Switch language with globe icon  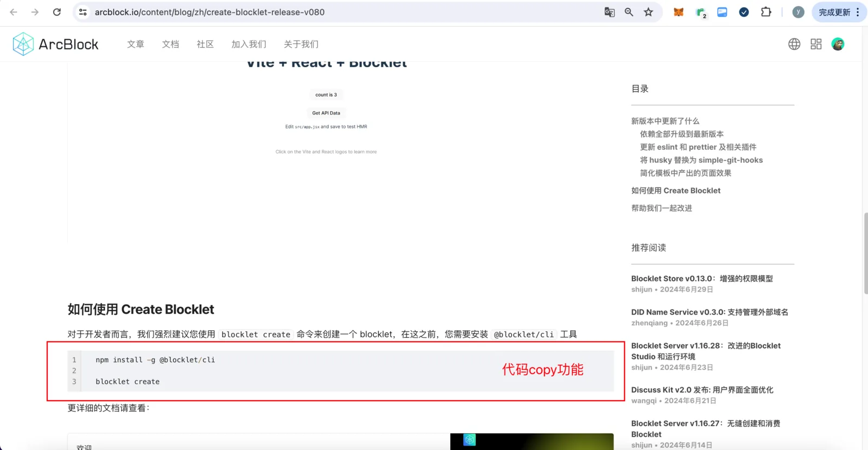click(794, 44)
